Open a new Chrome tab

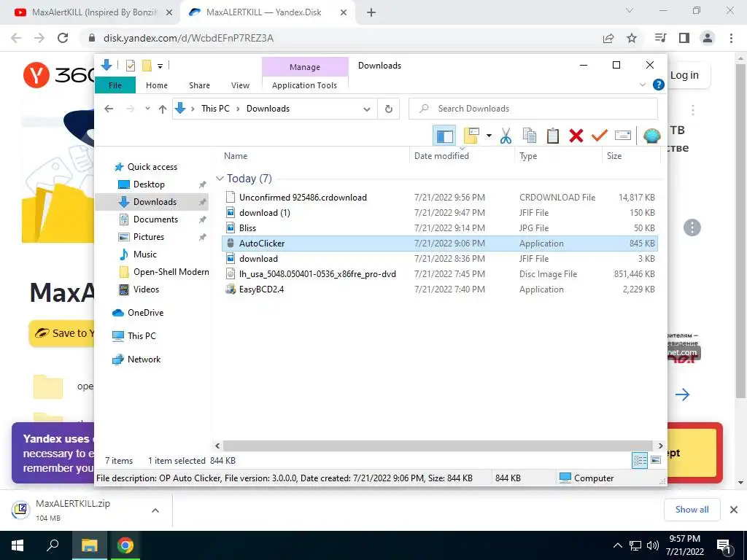pyautogui.click(x=371, y=13)
